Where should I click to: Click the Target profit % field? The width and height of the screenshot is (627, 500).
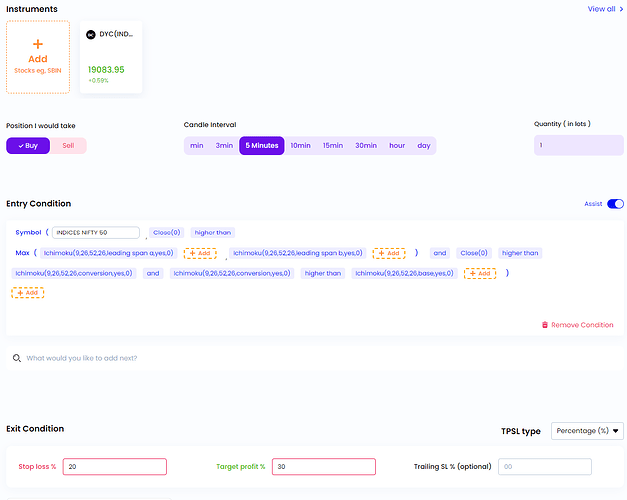[x=324, y=467]
